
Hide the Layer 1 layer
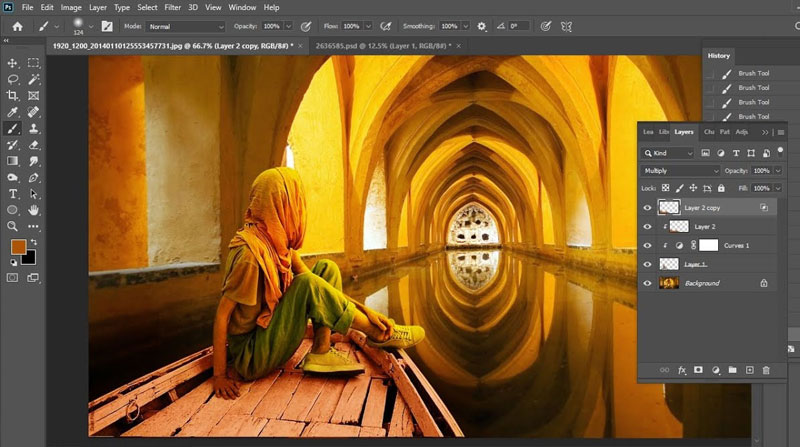[x=647, y=264]
